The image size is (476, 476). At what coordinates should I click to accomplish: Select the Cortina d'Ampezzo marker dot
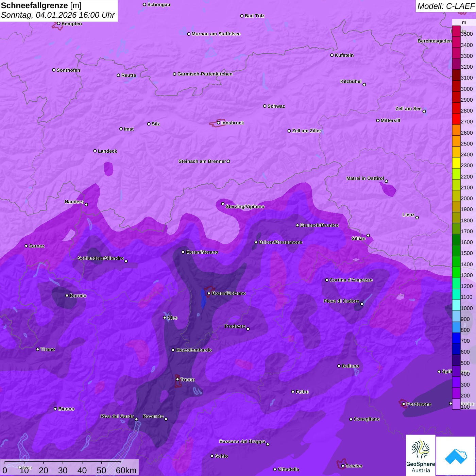pos(327,280)
